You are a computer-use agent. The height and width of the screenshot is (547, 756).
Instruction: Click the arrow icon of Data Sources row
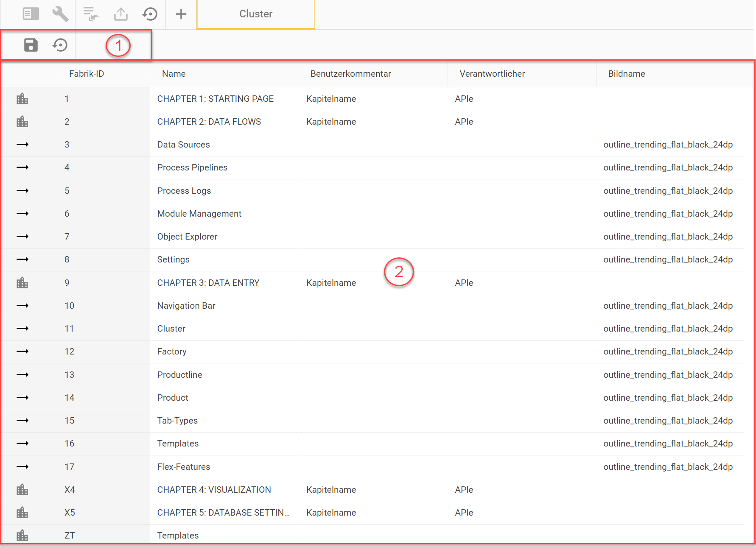point(22,145)
